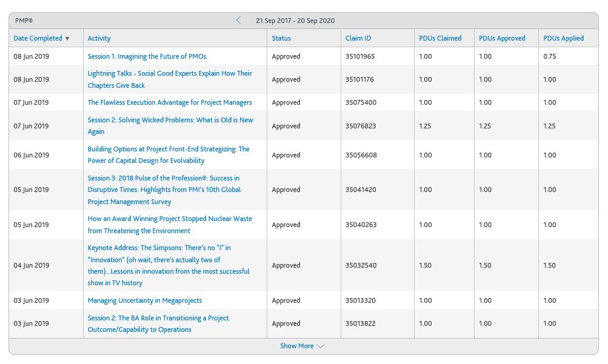Click the Date Completed column header

(38, 38)
